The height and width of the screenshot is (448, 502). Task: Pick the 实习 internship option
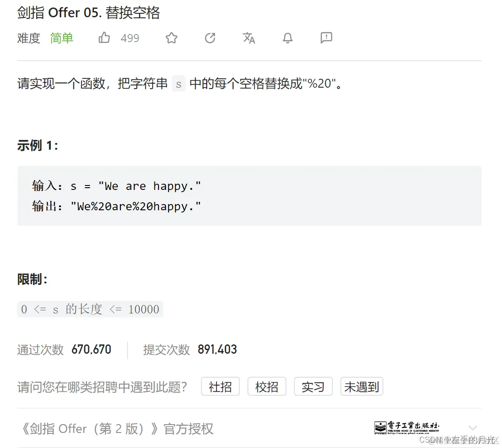pos(313,386)
